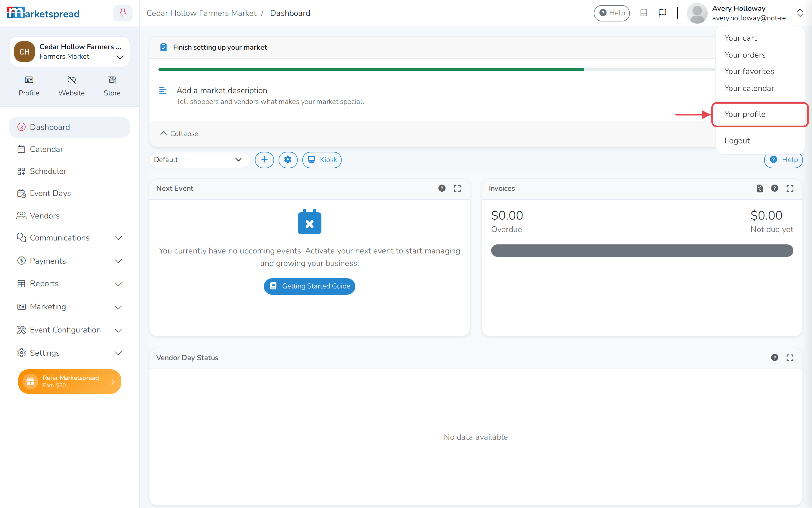Click the tablet device icon in header
The width and height of the screenshot is (812, 508).
pyautogui.click(x=644, y=13)
